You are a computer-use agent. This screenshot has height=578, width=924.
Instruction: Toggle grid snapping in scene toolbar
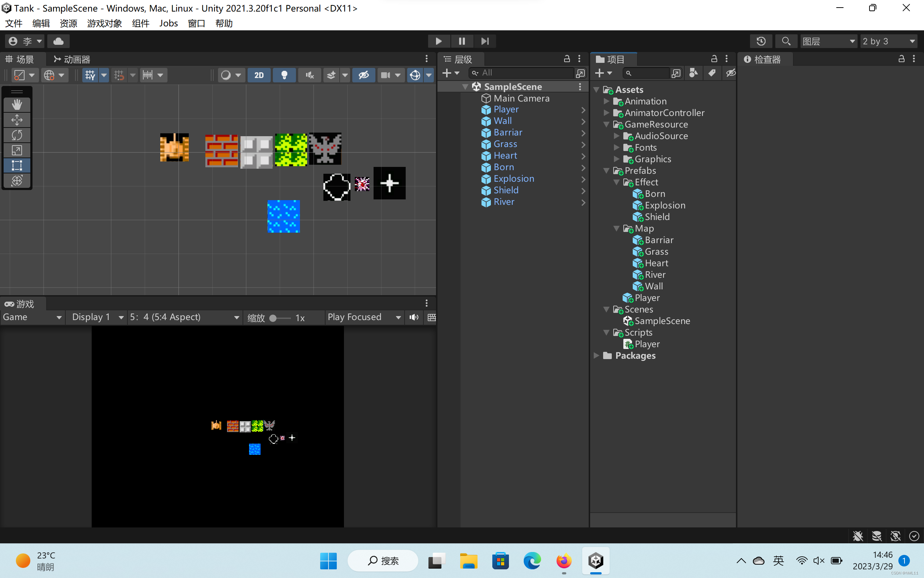pyautogui.click(x=119, y=75)
